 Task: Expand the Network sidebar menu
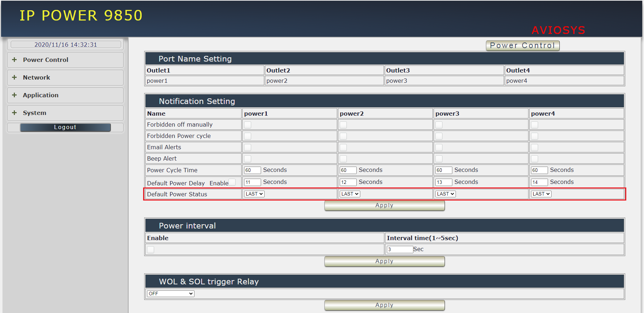click(65, 77)
